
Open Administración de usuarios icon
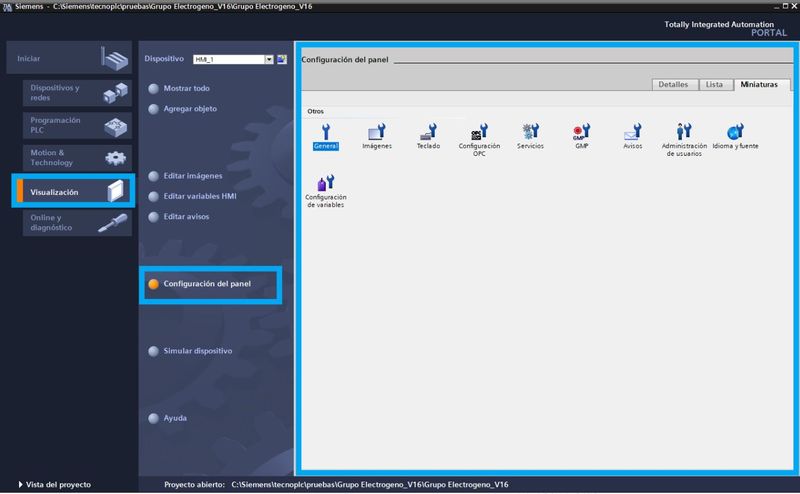684,140
